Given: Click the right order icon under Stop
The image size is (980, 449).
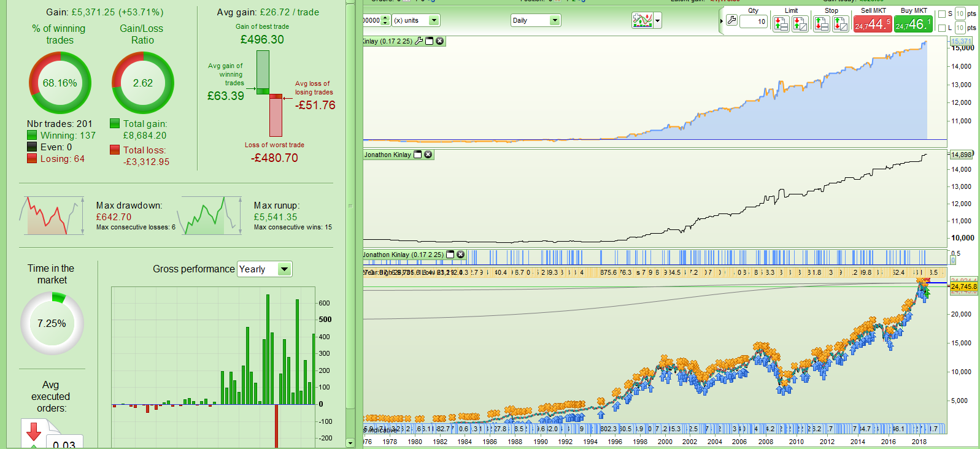Looking at the screenshot, I should (840, 24).
